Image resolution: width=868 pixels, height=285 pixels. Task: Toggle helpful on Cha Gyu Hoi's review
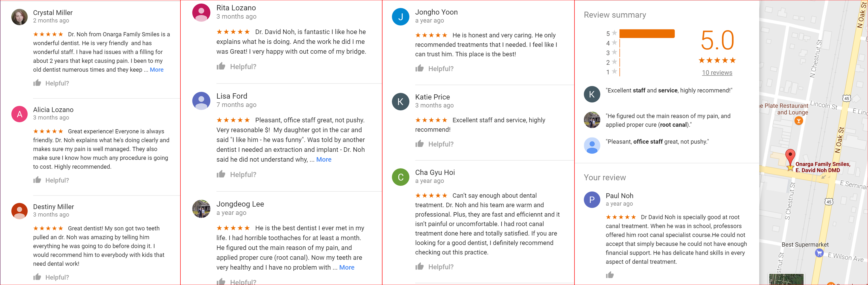[x=419, y=267]
